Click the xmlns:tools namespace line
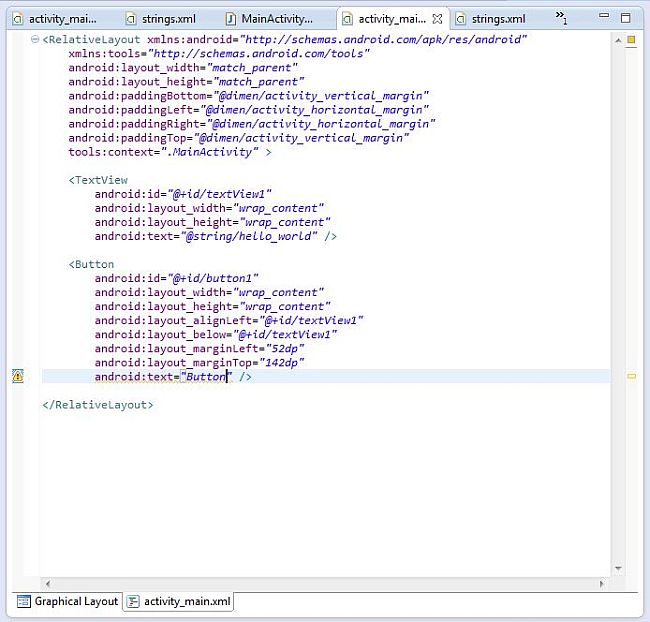Viewport: 650px width, 622px height. point(219,53)
